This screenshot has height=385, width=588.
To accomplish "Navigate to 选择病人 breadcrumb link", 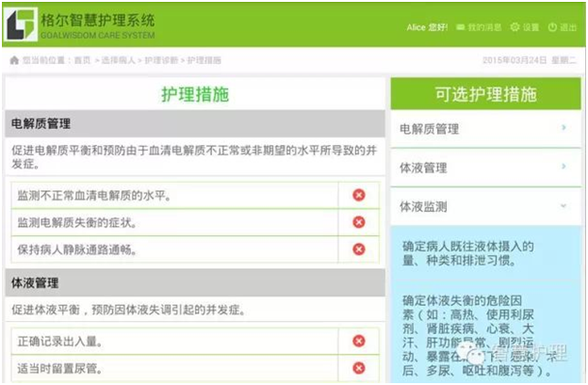I will coord(119,60).
